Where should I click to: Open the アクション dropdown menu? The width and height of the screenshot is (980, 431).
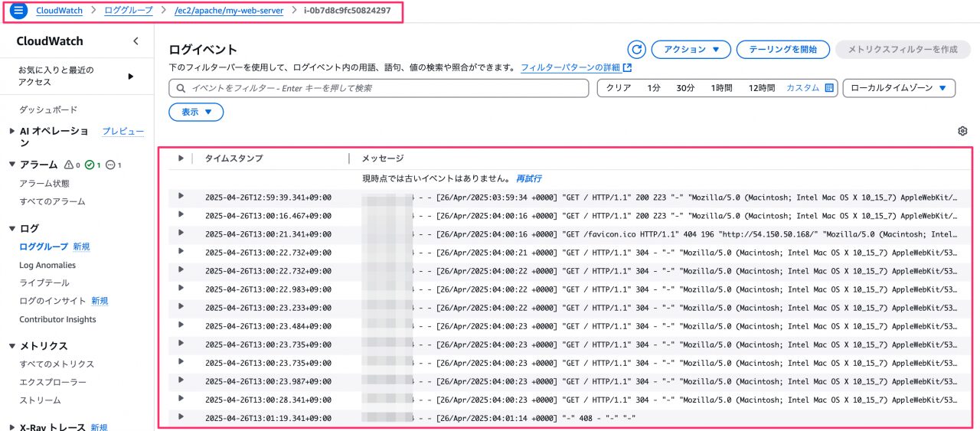coord(691,49)
